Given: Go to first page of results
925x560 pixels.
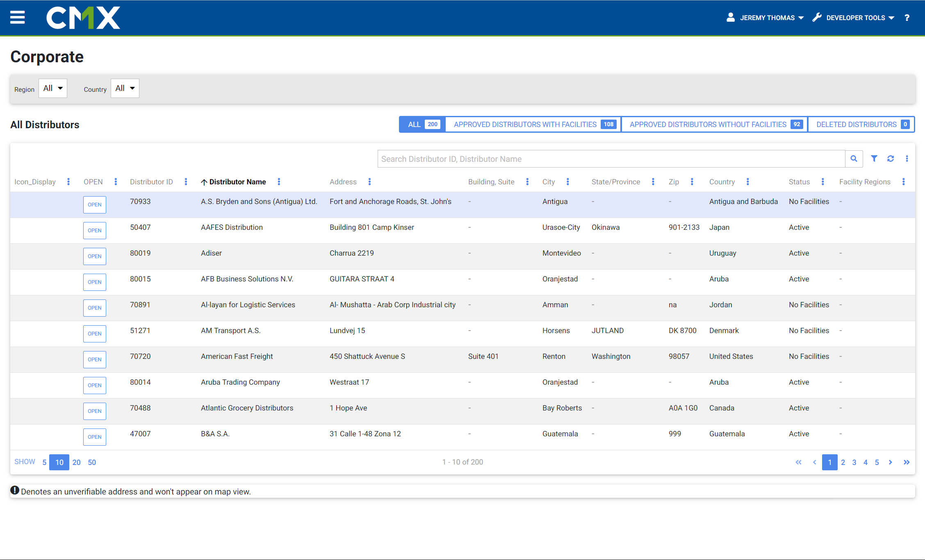Looking at the screenshot, I should pos(798,463).
